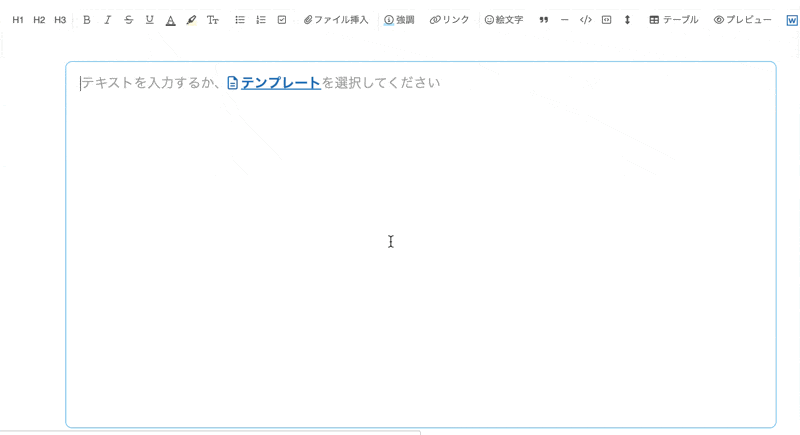Viewport: 800px width, 435px height.
Task: Click the 強調 emphasis button
Action: tap(399, 20)
